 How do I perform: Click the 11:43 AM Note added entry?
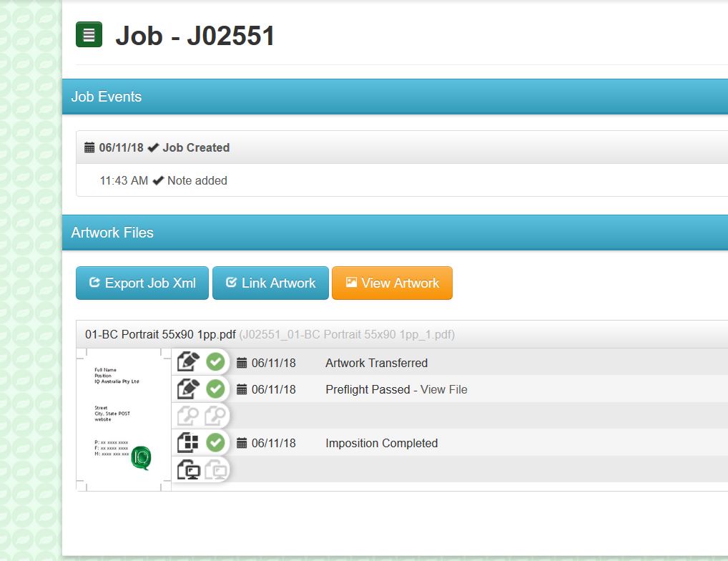click(x=164, y=180)
